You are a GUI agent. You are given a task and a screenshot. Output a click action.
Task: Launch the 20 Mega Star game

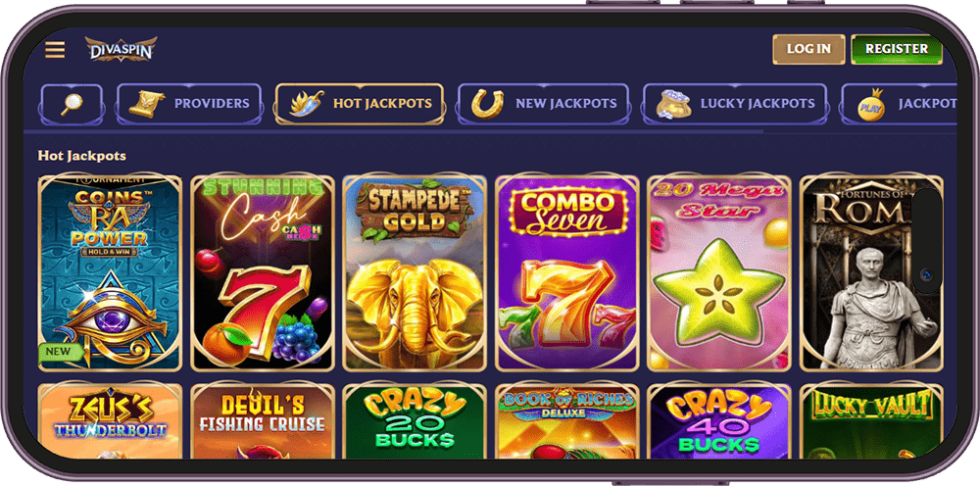click(719, 273)
